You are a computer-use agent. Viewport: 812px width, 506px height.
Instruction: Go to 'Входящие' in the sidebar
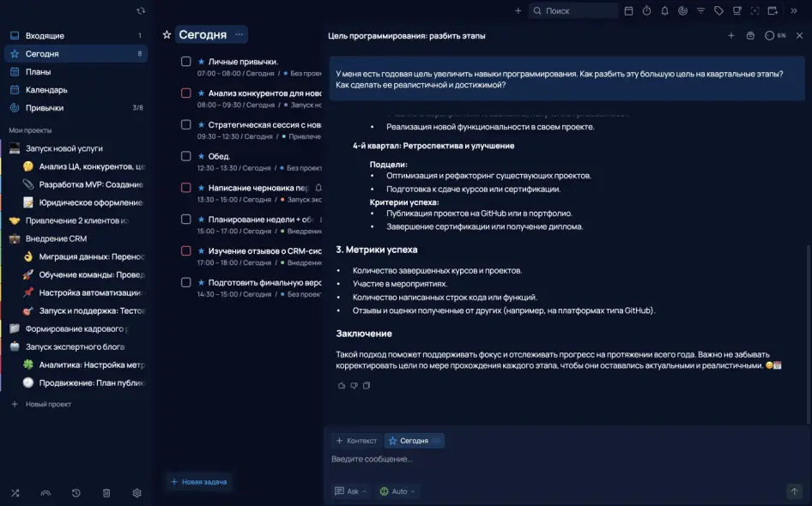[x=45, y=36]
